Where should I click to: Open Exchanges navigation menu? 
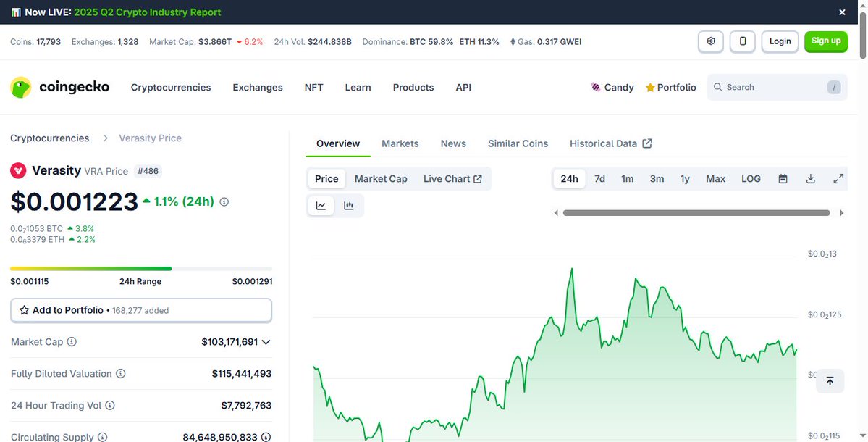pyautogui.click(x=258, y=87)
